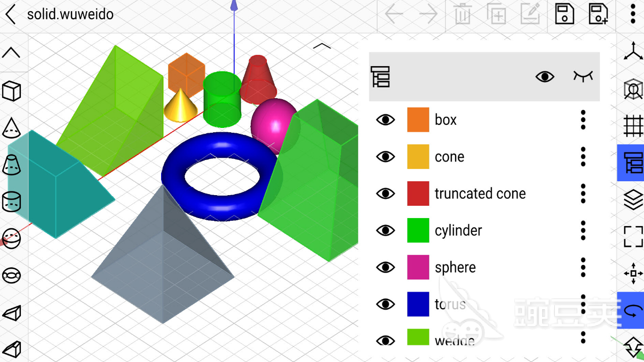Save the file with the disk icon

pyautogui.click(x=565, y=14)
